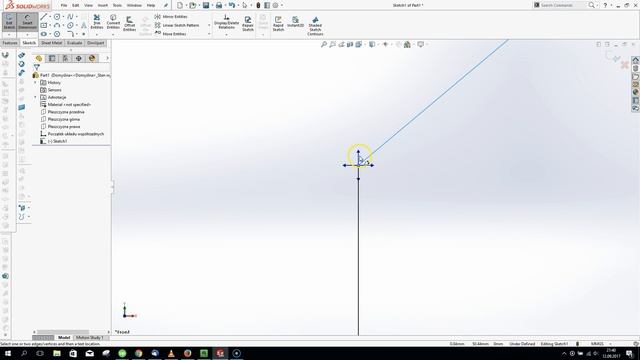Viewport: 640px width, 360px height.
Task: Select the Spline sketch tool
Action: click(x=70, y=17)
